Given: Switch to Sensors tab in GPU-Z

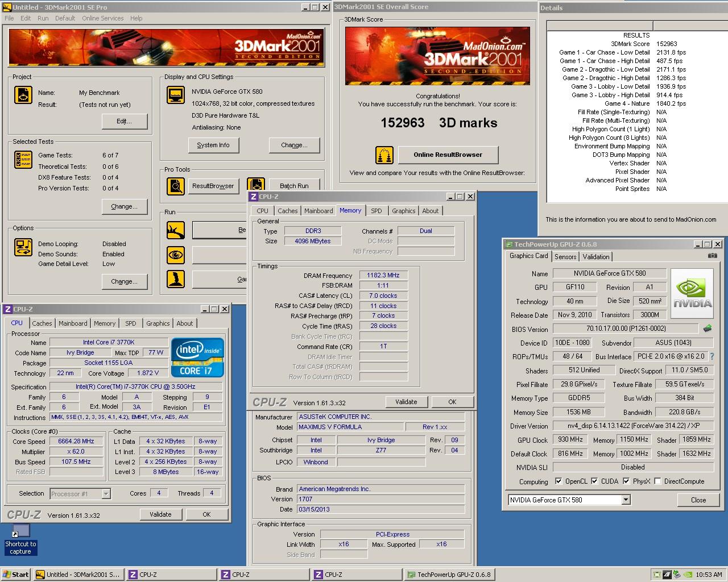Looking at the screenshot, I should click(565, 257).
